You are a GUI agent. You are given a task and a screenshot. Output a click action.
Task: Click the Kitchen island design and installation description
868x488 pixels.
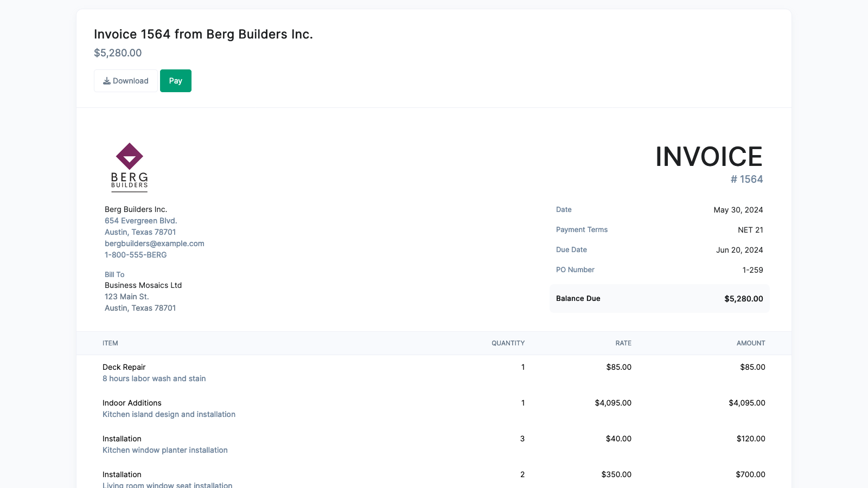pyautogui.click(x=169, y=414)
